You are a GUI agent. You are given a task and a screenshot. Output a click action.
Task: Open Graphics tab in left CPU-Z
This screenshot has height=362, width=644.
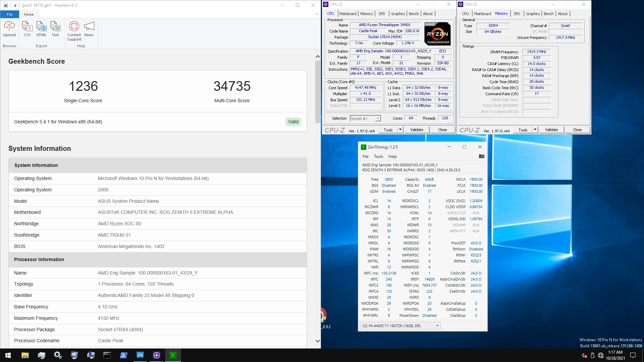(x=398, y=14)
